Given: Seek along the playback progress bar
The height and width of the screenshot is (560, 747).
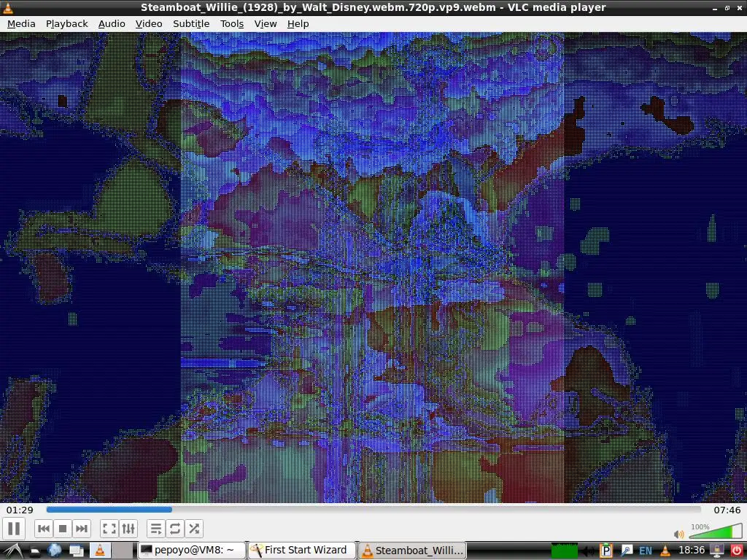Looking at the screenshot, I should click(373, 510).
